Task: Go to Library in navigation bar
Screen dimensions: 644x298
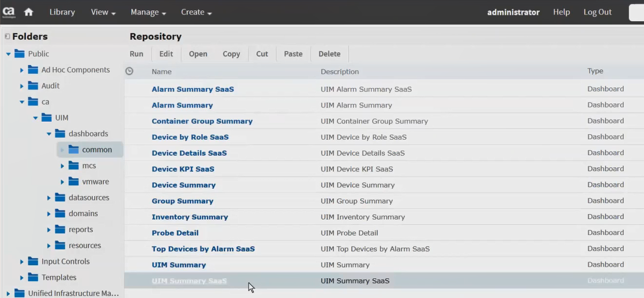Action: [x=62, y=12]
